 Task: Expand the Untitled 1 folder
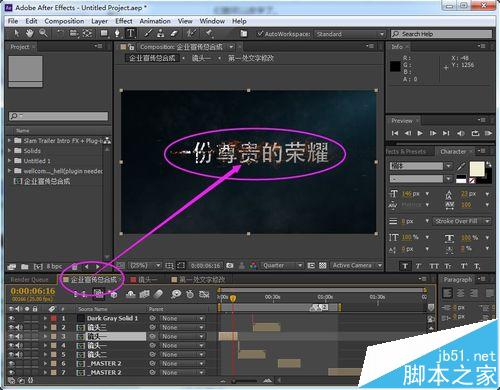click(x=10, y=161)
